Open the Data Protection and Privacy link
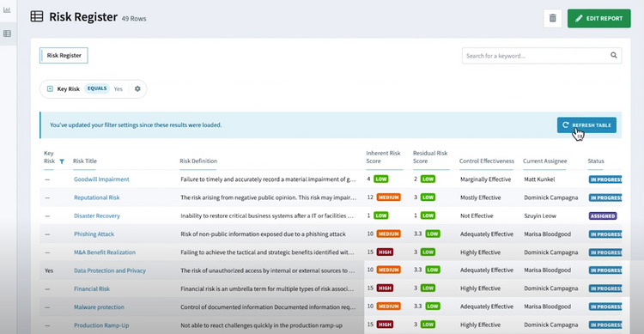The height and width of the screenshot is (334, 644). coord(110,270)
